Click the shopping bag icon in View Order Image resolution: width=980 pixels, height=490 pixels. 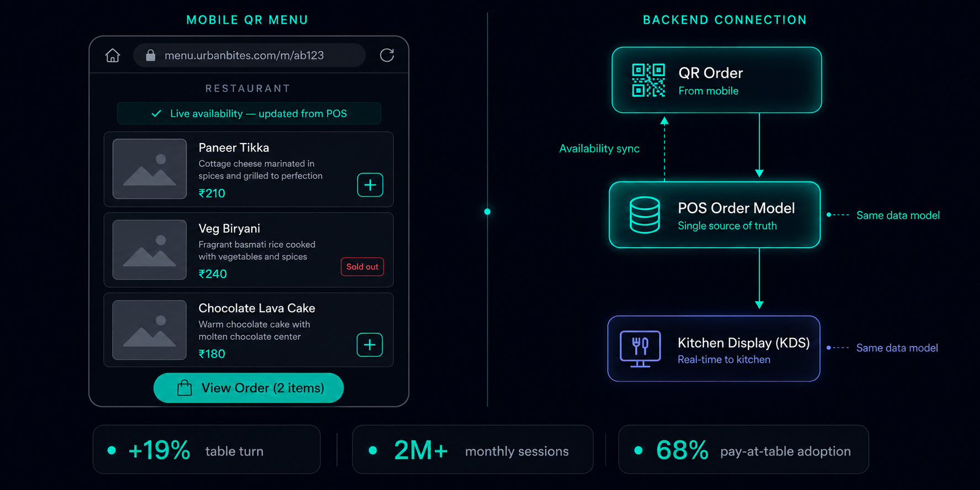(185, 388)
